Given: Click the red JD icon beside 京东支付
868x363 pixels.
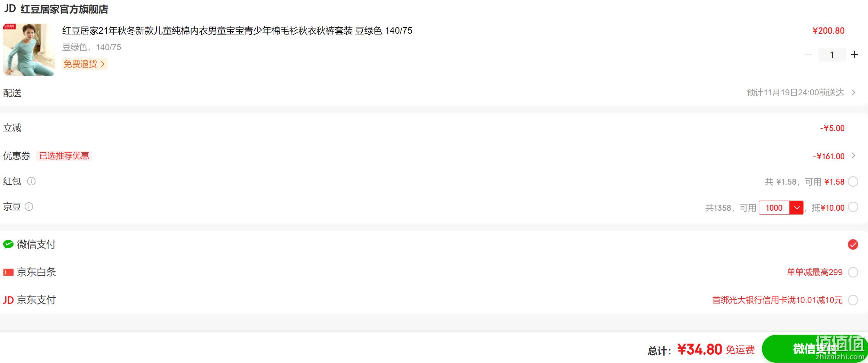Looking at the screenshot, I should (8, 300).
